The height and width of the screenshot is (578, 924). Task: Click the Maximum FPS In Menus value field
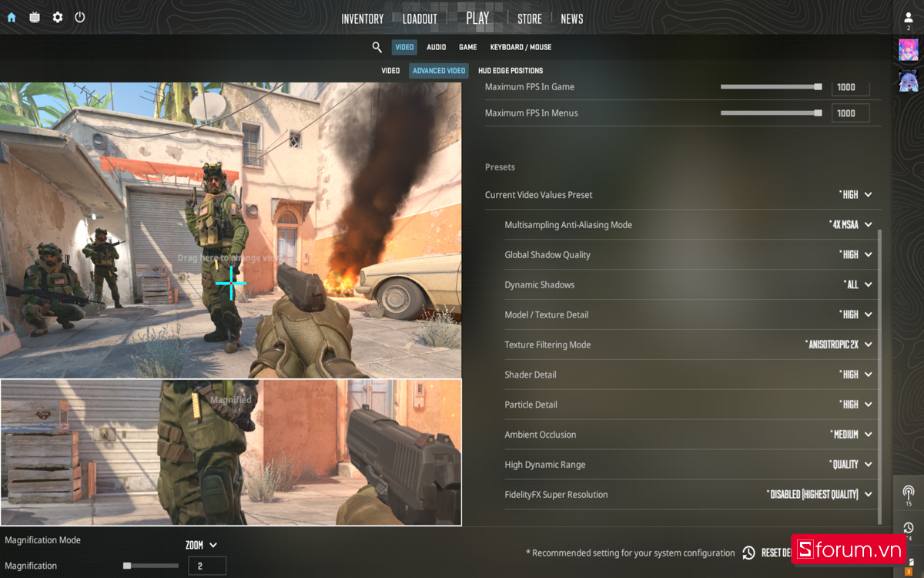[x=851, y=113]
